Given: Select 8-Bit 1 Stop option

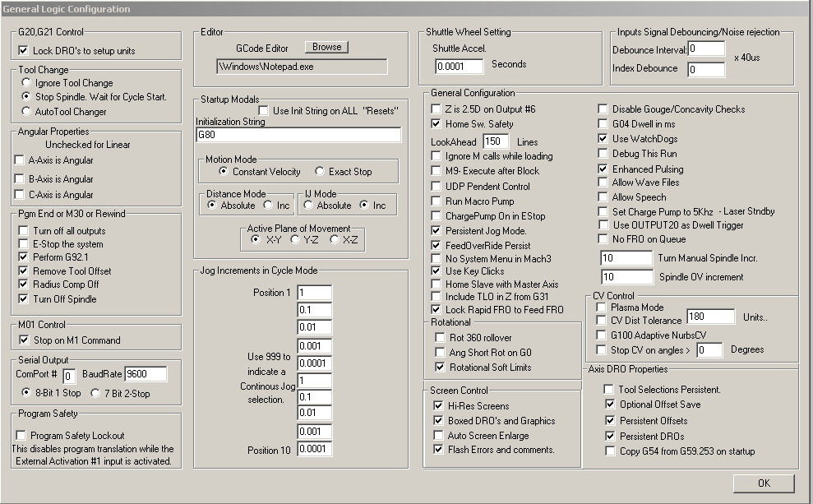Looking at the screenshot, I should click(26, 392).
